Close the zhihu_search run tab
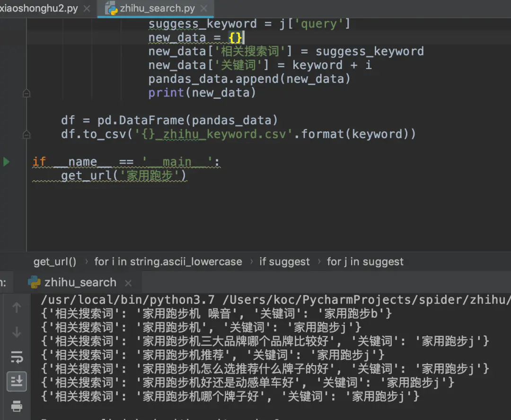The image size is (511, 420). click(x=128, y=283)
